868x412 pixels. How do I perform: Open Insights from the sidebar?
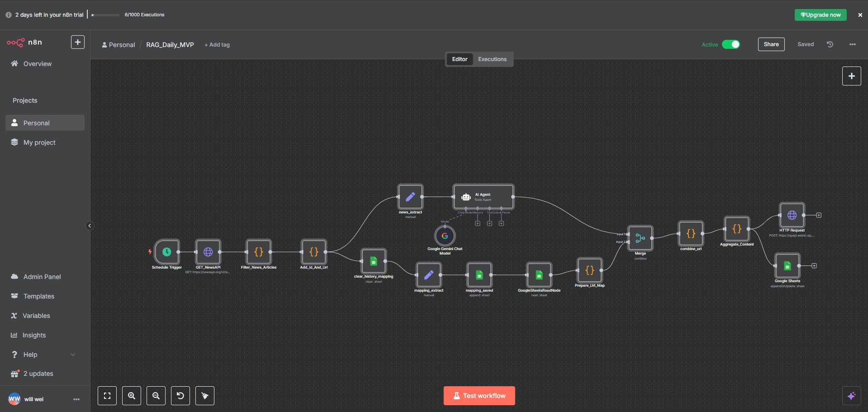[x=45, y=335]
